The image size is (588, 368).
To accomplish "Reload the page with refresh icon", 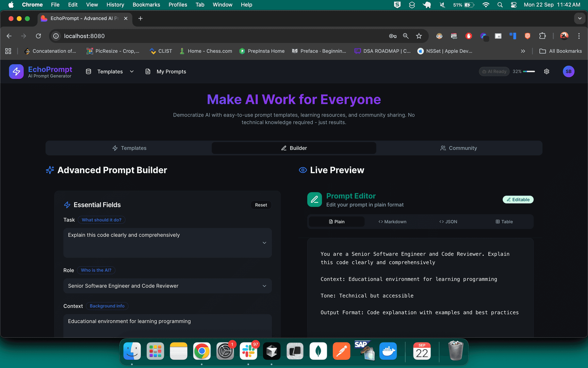I will tap(38, 36).
